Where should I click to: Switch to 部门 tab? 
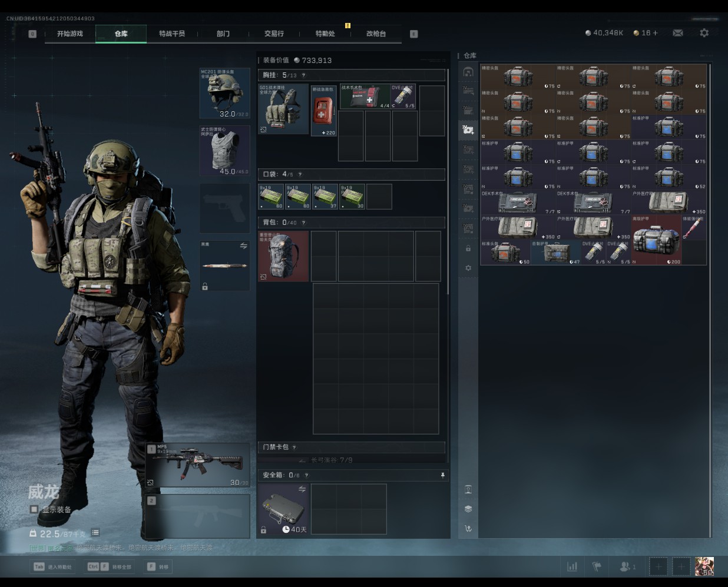[x=223, y=34]
